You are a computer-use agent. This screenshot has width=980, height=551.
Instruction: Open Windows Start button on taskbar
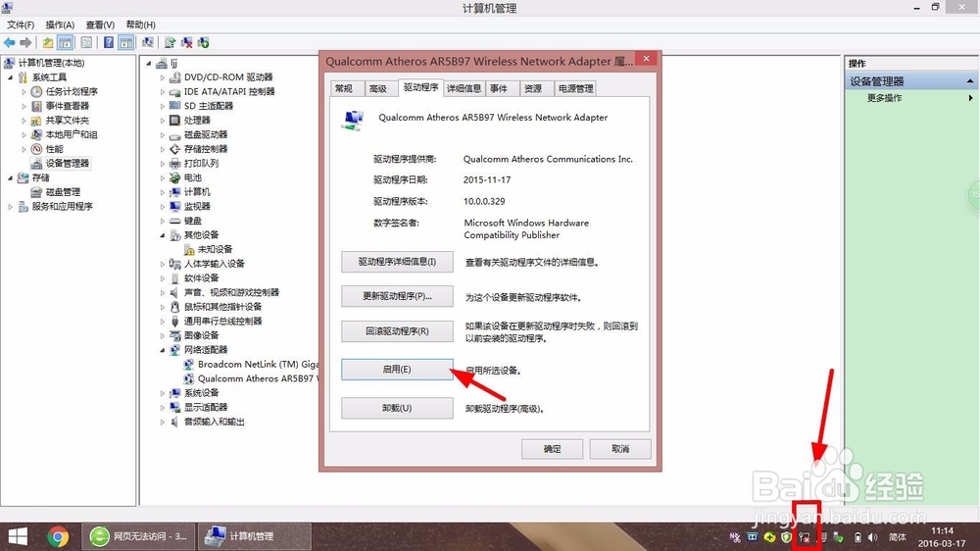click(x=18, y=536)
